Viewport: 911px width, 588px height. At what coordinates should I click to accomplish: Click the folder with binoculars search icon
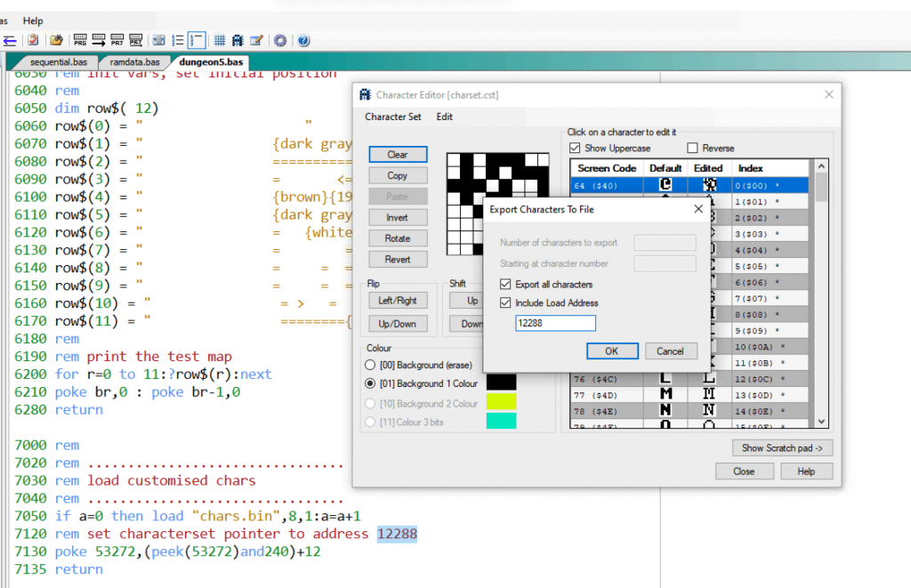pyautogui.click(x=56, y=40)
